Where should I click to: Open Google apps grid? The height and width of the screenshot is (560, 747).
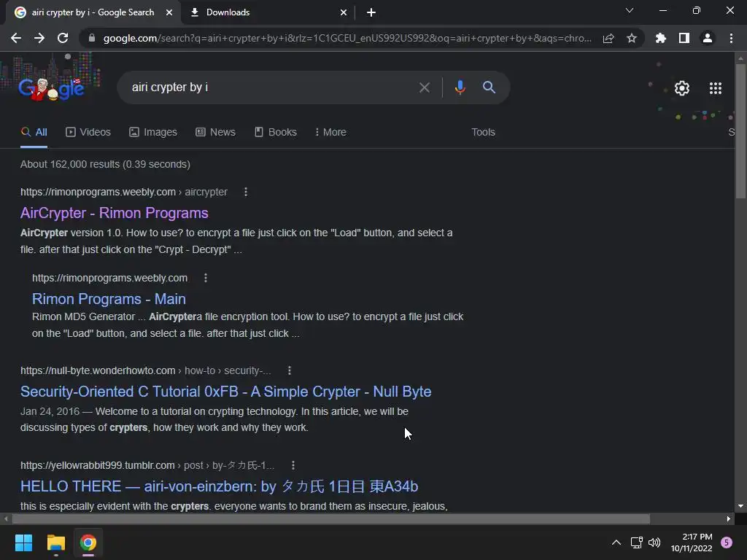pyautogui.click(x=716, y=88)
